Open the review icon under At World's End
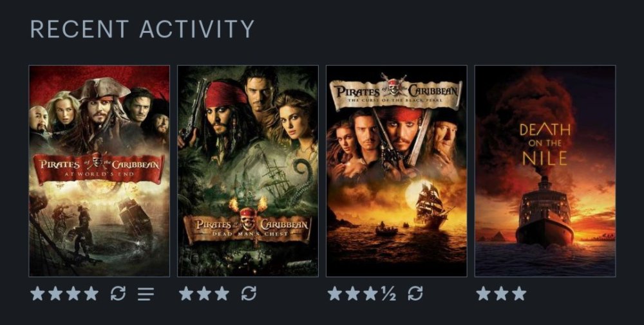The image size is (644, 325). 146,294
